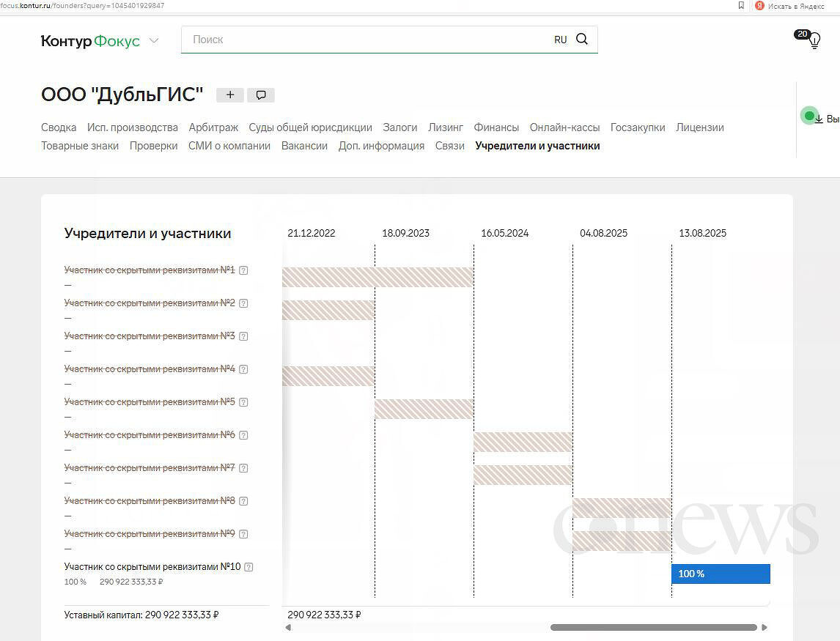This screenshot has height=641, width=840.
Task: Switch to the Финансы tab
Action: click(x=496, y=127)
